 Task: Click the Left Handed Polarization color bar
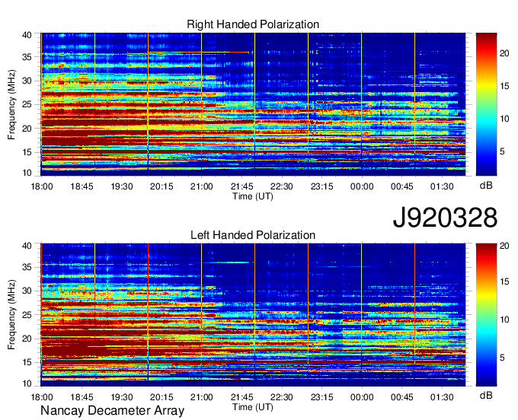486,315
